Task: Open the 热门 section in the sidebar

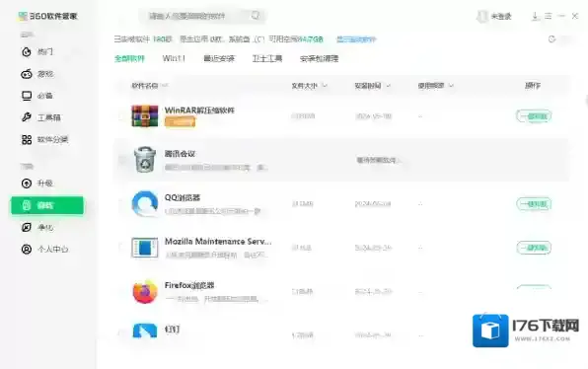Action: [x=37, y=51]
